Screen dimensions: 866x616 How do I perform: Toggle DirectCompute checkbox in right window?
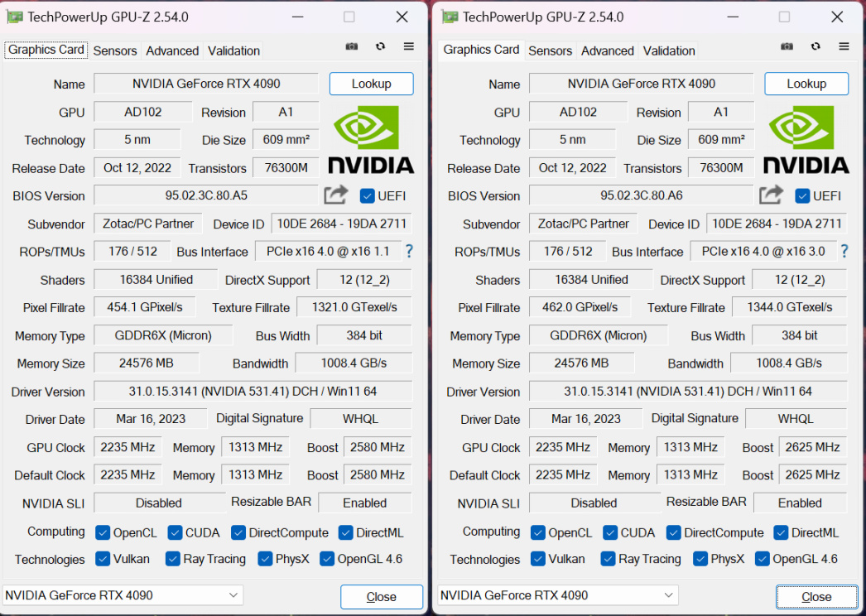(673, 532)
